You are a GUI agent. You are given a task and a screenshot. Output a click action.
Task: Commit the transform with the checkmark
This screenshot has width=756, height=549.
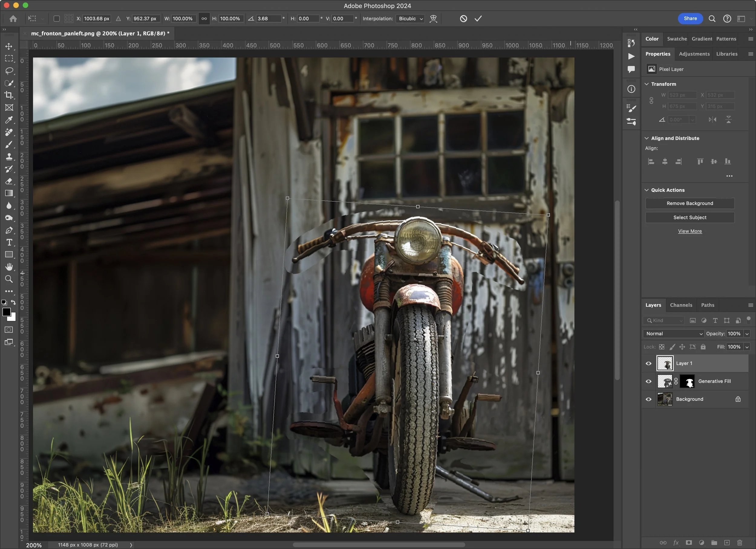tap(478, 19)
